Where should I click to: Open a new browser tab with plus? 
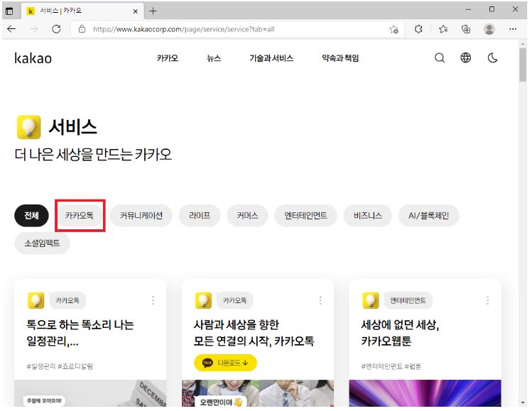(153, 11)
